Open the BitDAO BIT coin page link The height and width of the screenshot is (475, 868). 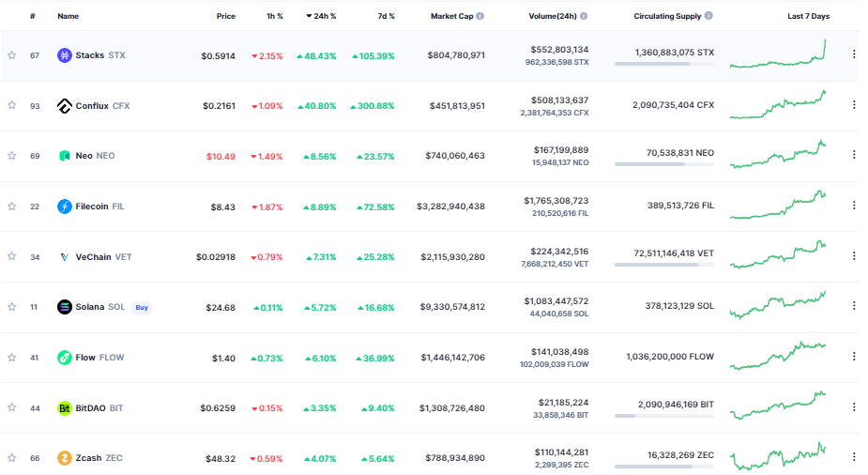[x=99, y=408]
